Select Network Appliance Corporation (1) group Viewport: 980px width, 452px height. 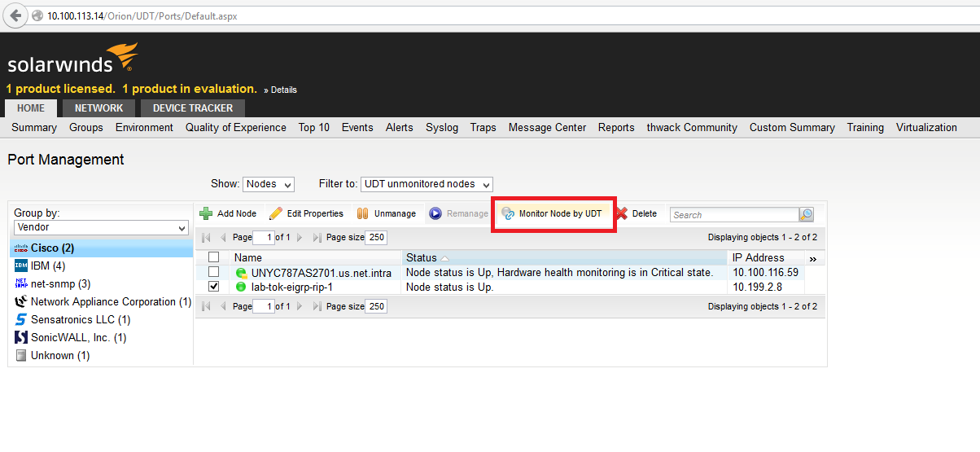tap(101, 301)
